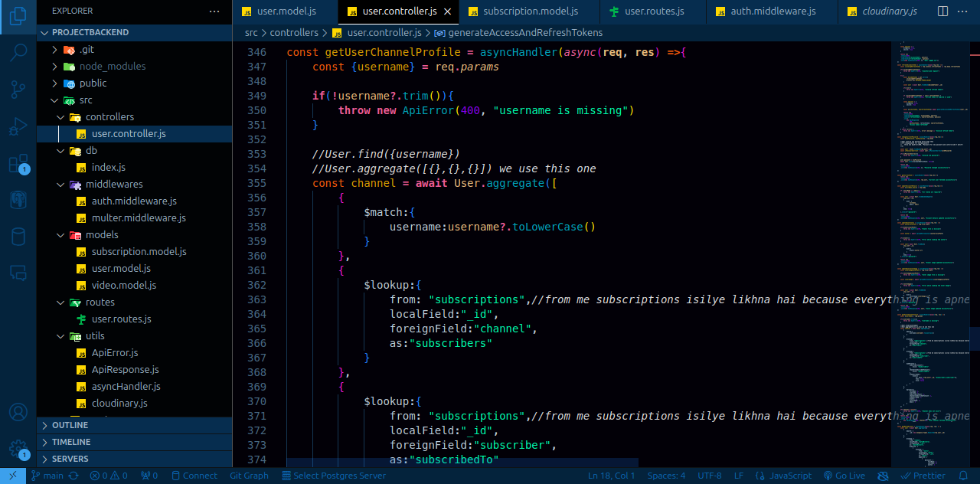Open Explorer views and more actions menu
Screen dimensions: 980x484
(x=214, y=11)
